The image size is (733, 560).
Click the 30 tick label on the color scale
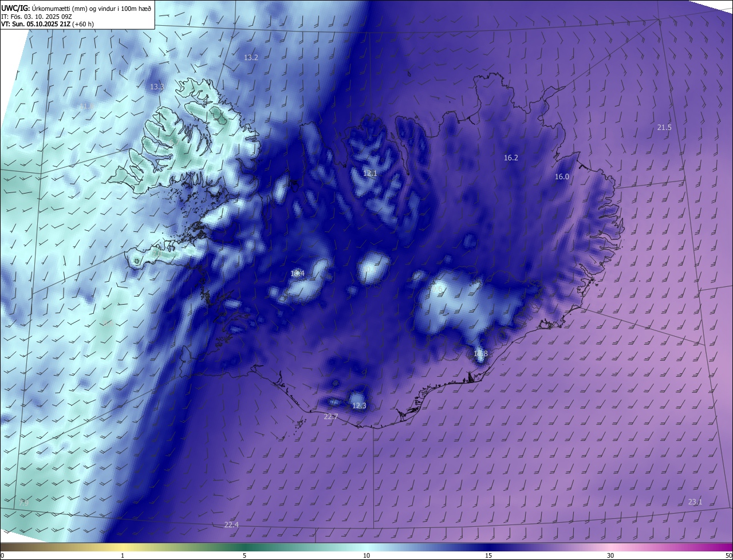tap(610, 555)
